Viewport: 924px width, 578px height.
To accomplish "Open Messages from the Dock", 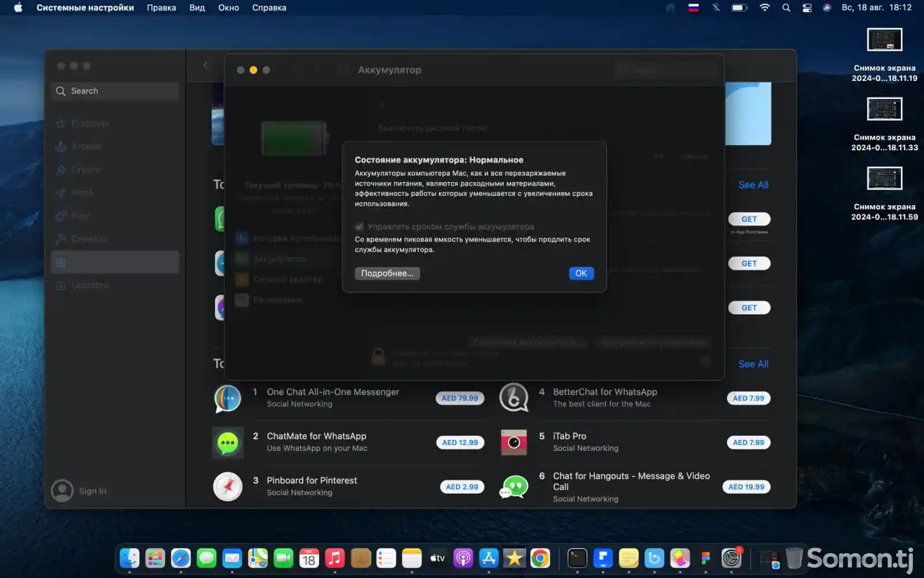I will [x=206, y=558].
